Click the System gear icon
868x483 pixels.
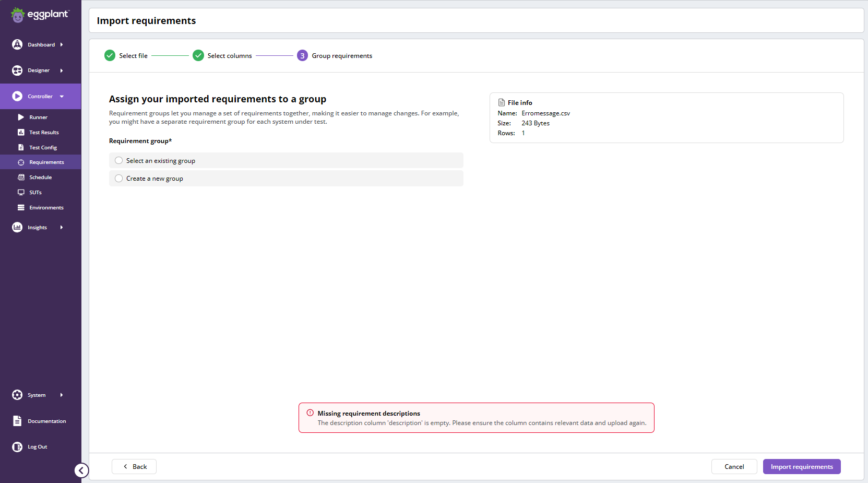tap(17, 395)
